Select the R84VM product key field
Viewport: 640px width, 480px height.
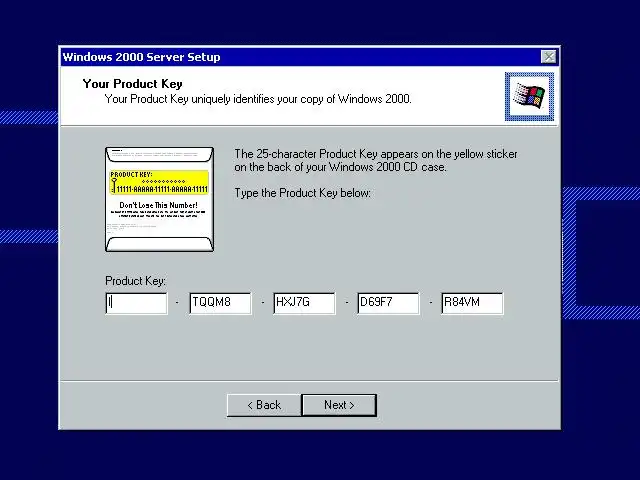472,303
